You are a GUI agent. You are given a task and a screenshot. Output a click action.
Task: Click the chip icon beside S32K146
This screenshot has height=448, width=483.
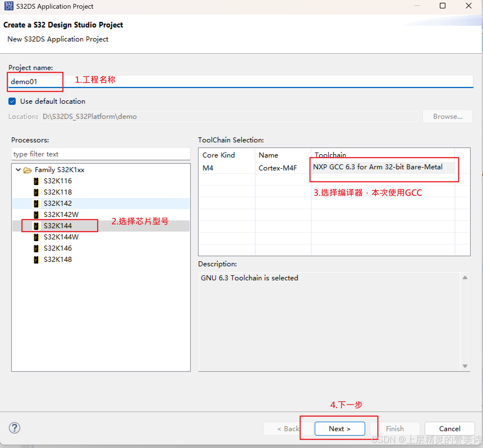36,248
